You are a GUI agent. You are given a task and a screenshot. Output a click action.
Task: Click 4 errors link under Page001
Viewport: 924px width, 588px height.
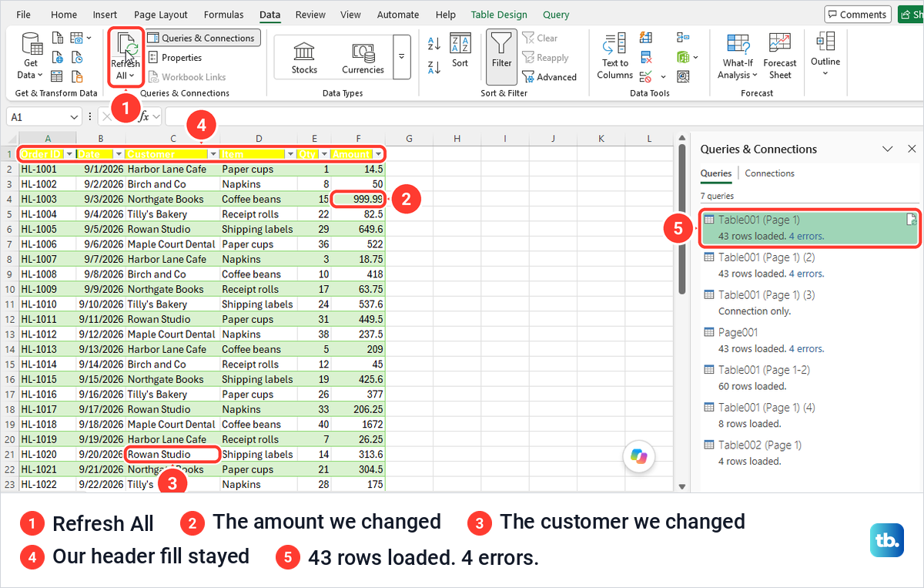[805, 349]
